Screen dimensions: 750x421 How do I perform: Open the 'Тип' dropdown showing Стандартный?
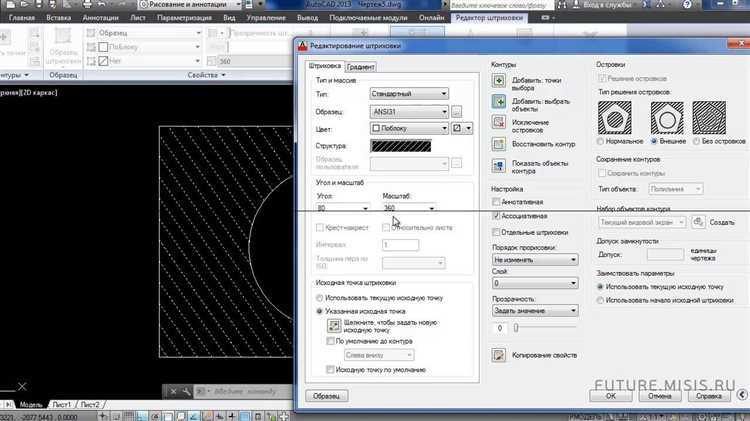pyautogui.click(x=408, y=94)
